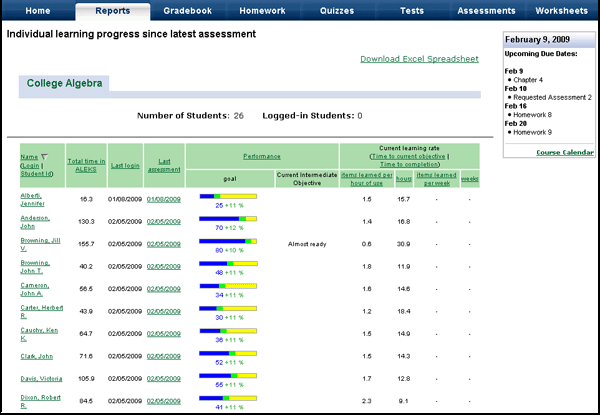This screenshot has width=600, height=415.
Task: Click Alberti's 25 +11 % progress bar
Action: 228,197
